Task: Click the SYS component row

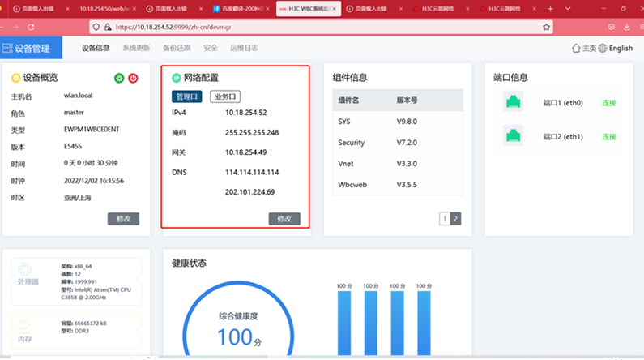Action: (x=398, y=122)
